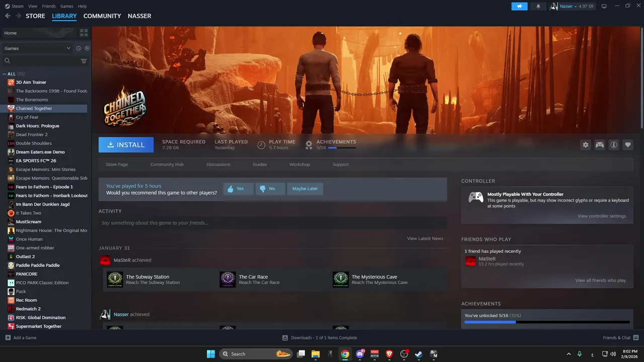Recommend the game with Yes thumbs up

click(x=238, y=189)
